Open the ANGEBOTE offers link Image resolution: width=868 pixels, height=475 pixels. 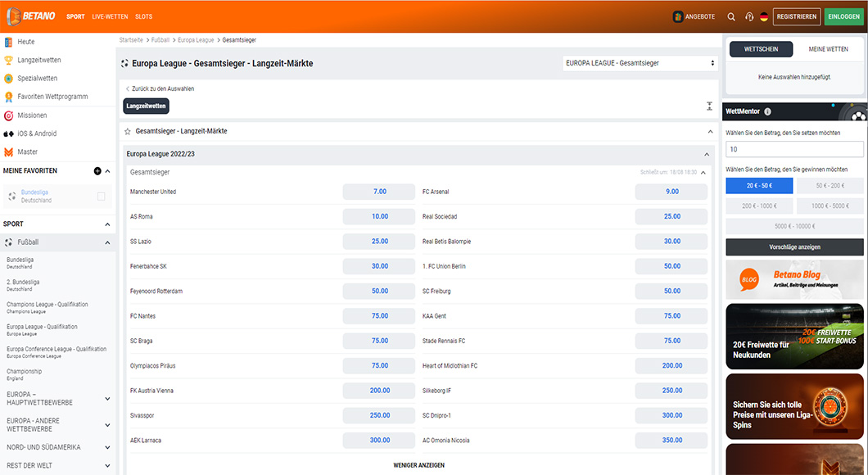pyautogui.click(x=699, y=16)
